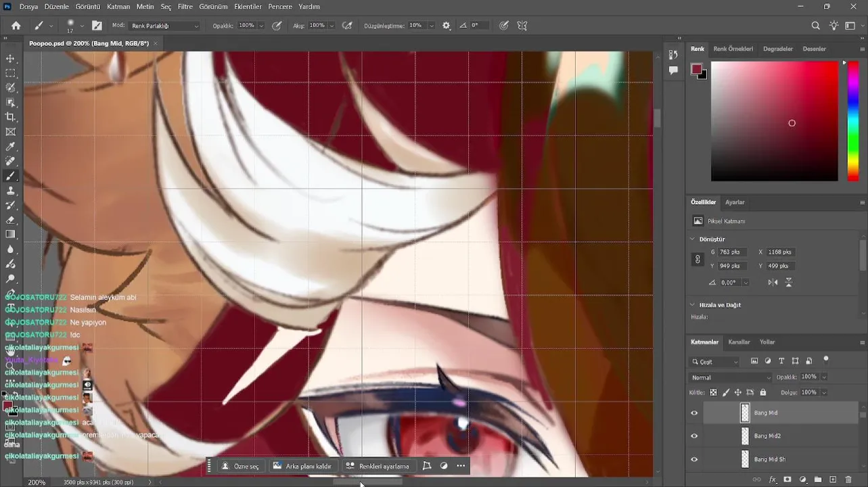Open layer filter Çeşit dropdown
Screen dimensions: 868x487
[715, 362]
